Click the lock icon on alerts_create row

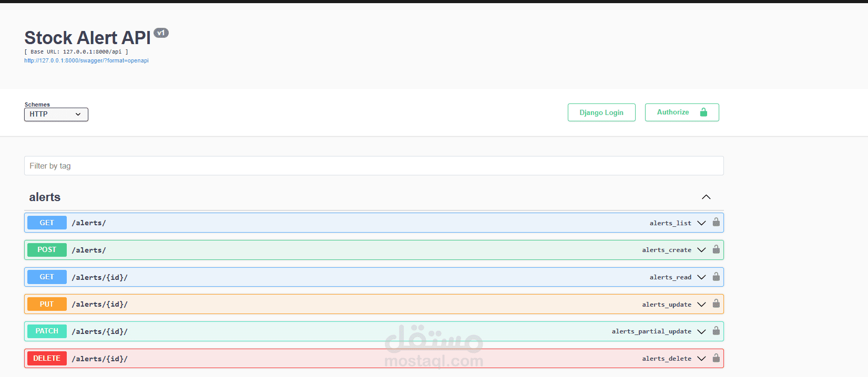pos(716,249)
